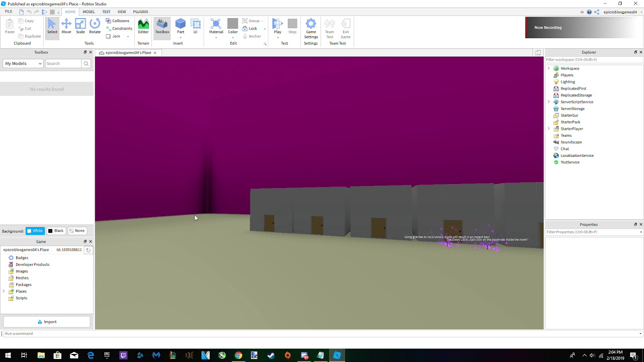This screenshot has width=644, height=362.
Task: Open the Terrain Editor
Action: (143, 27)
